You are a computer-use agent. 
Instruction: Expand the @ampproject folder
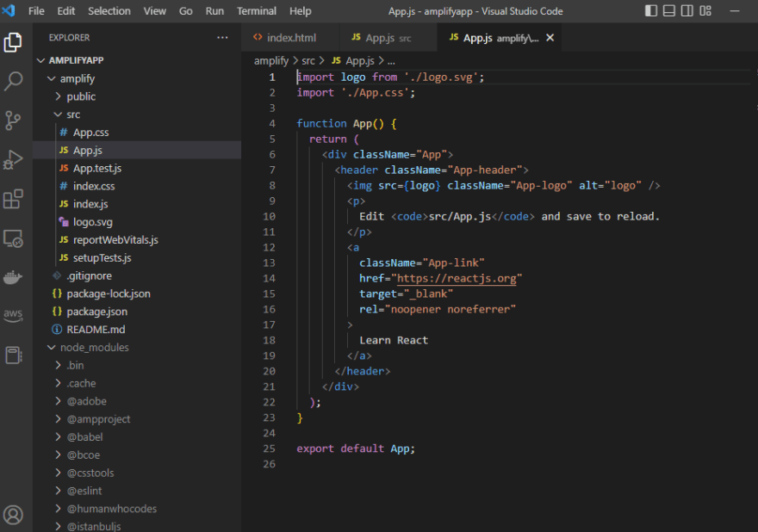click(x=137, y=419)
